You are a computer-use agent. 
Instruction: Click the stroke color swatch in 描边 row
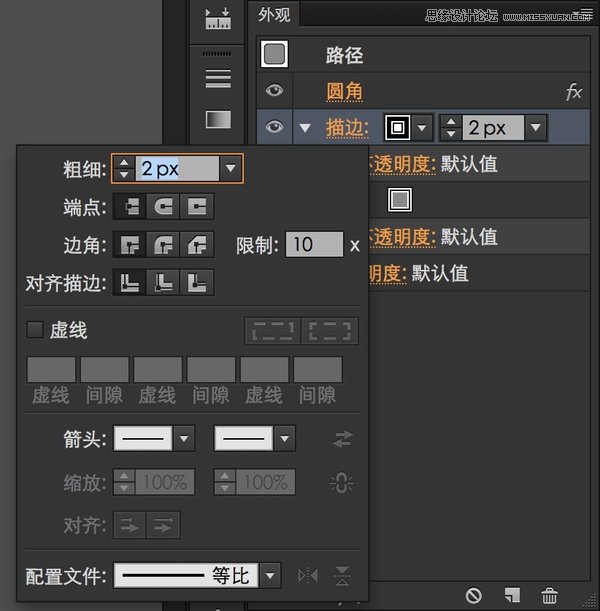click(397, 127)
